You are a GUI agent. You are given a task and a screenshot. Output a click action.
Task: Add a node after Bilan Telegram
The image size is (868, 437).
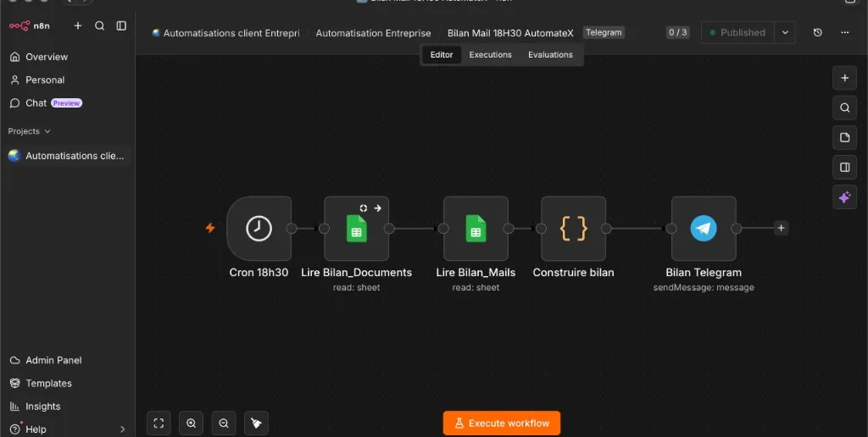(781, 228)
